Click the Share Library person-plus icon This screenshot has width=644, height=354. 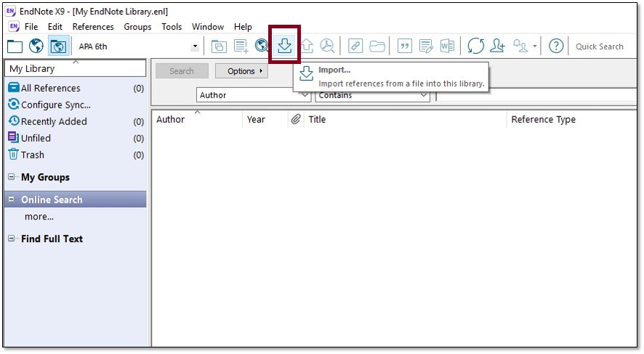pos(497,46)
